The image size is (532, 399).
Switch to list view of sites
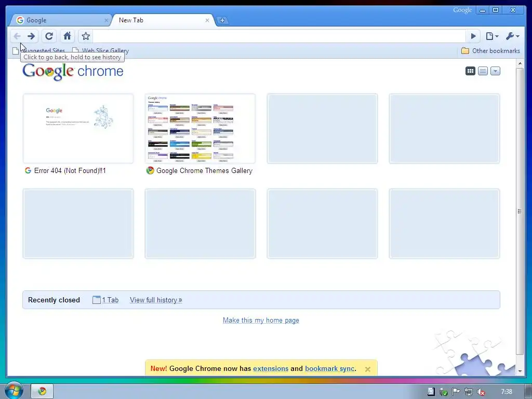483,71
